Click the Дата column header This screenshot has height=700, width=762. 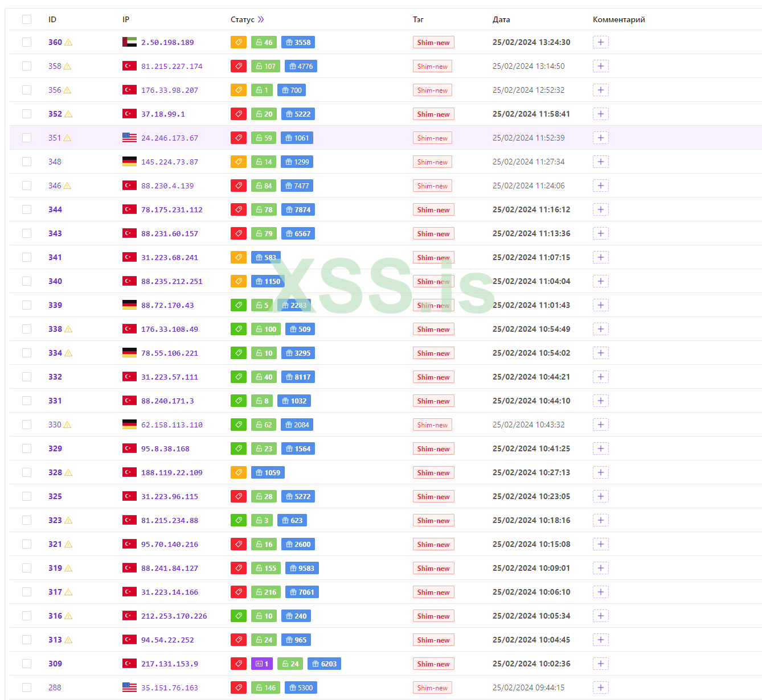[x=501, y=19]
